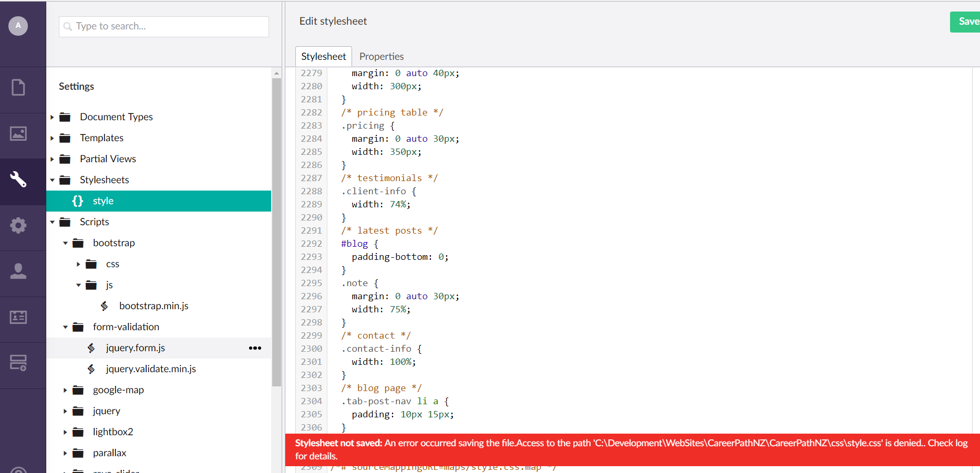
Task: Collapse the form-validation folder arrow
Action: [65, 327]
